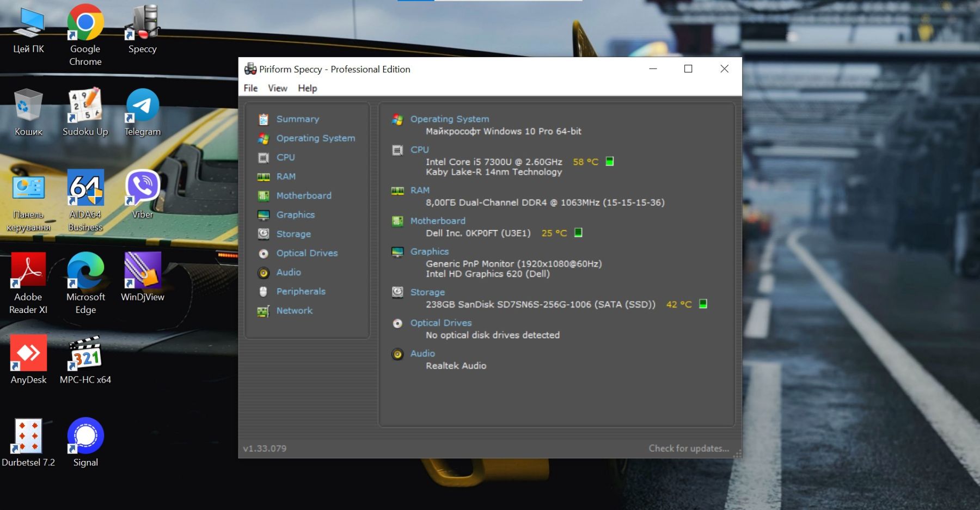Image resolution: width=980 pixels, height=510 pixels.
Task: Maximize the Speccy window
Action: pyautogui.click(x=688, y=69)
